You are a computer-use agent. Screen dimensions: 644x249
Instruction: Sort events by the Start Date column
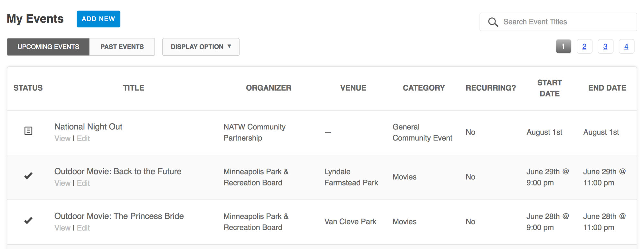(x=549, y=88)
